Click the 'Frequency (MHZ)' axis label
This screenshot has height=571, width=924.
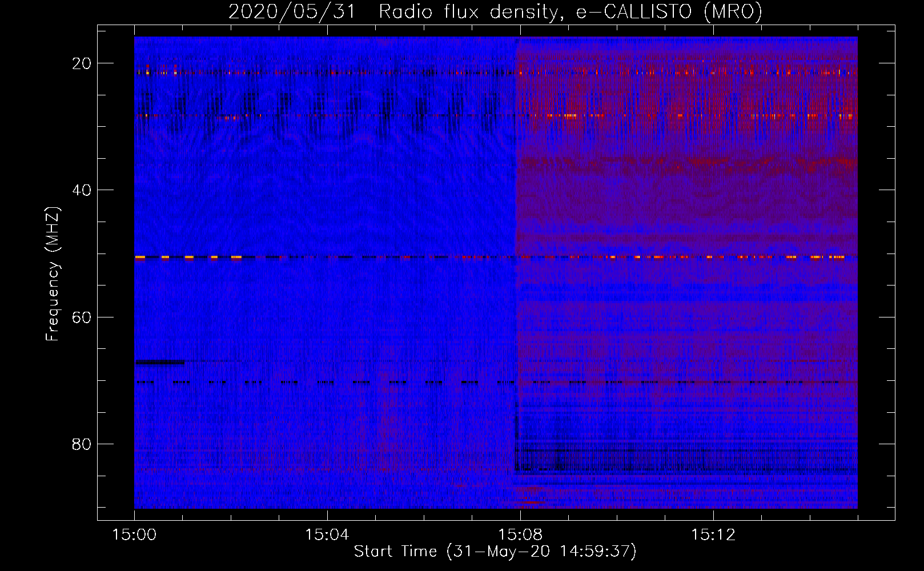53,274
